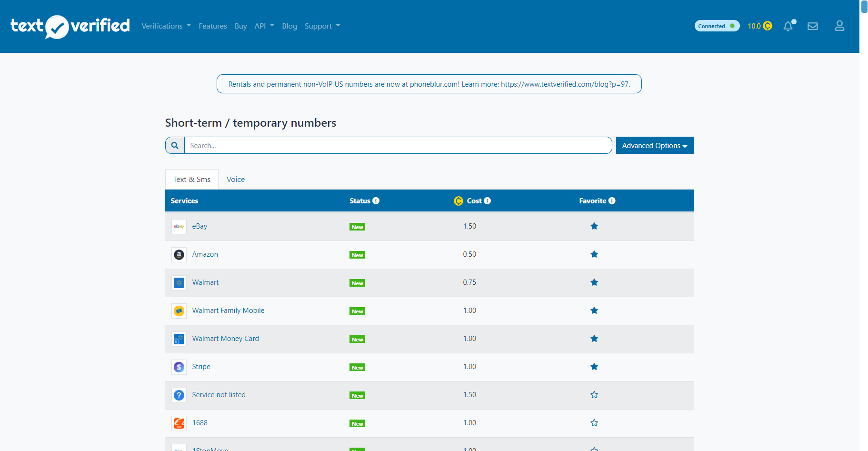
Task: Select the Text & Sms tab
Action: pos(192,180)
